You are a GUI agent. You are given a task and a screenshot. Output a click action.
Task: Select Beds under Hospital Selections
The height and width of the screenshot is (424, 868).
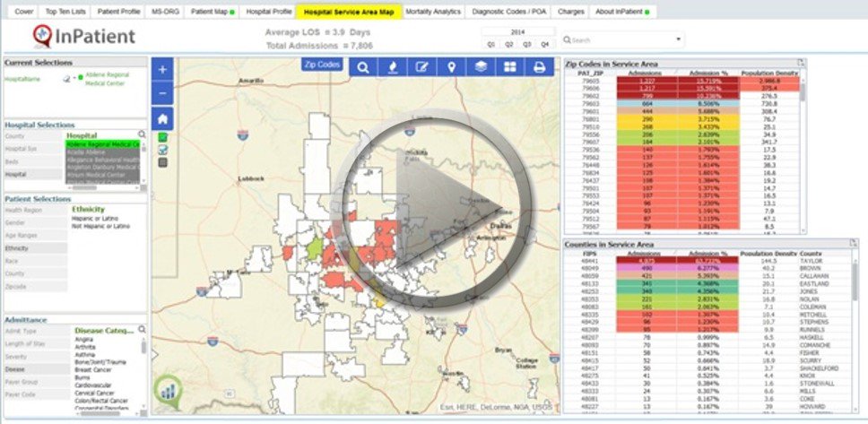[33, 161]
